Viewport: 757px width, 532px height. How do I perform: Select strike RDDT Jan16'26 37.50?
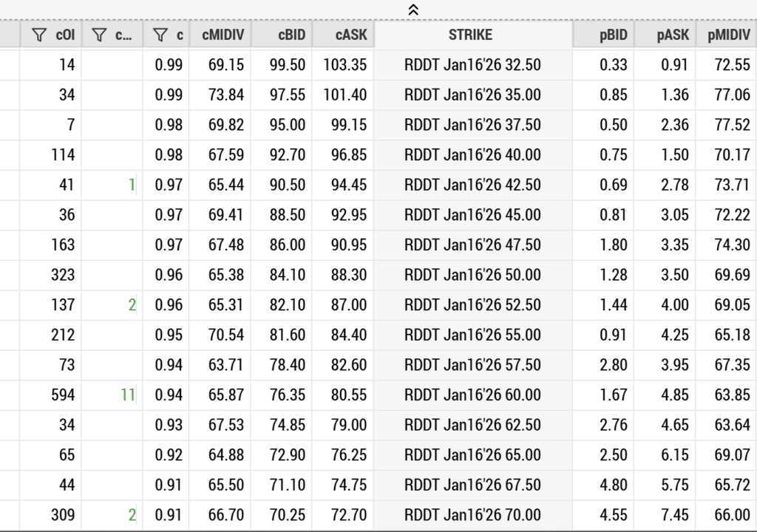click(x=472, y=125)
